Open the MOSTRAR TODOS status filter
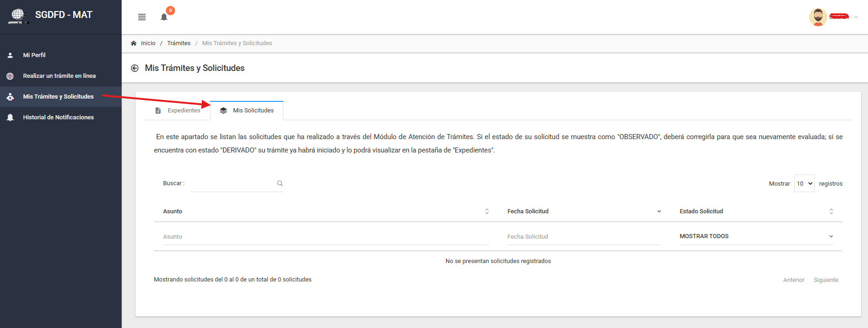The height and width of the screenshot is (328, 868). click(x=756, y=236)
